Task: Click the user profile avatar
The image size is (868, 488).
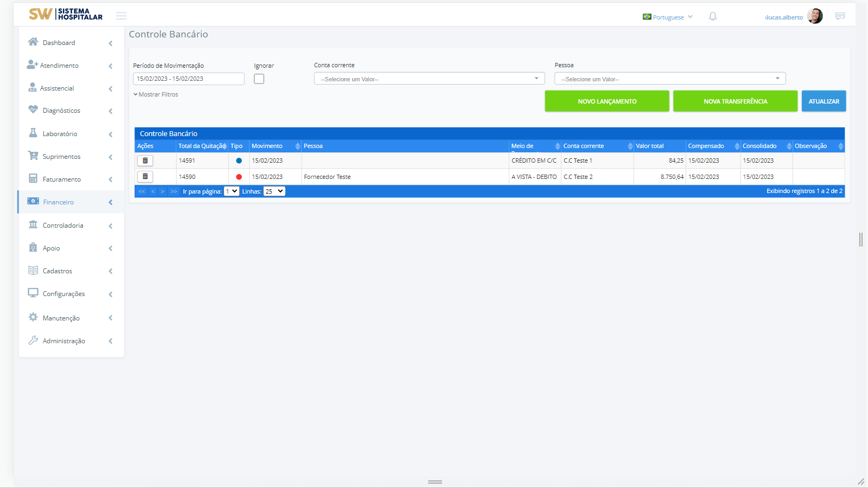Action: [815, 16]
